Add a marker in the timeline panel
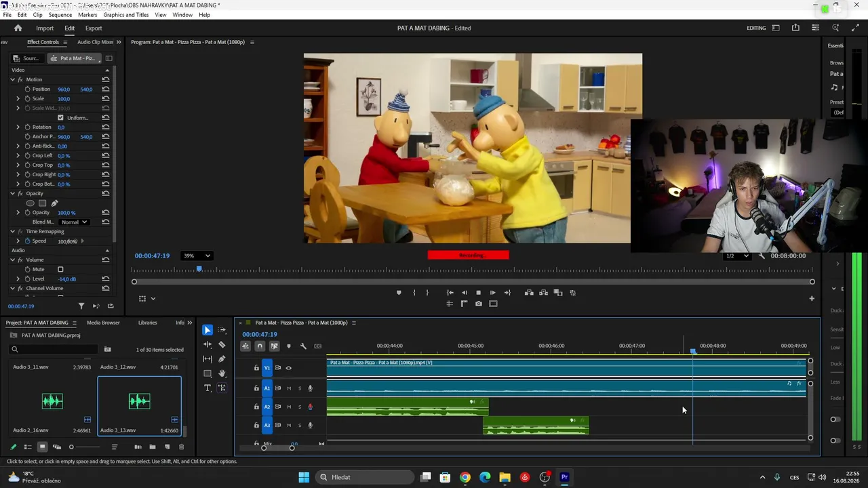868x488 pixels. coord(289,346)
